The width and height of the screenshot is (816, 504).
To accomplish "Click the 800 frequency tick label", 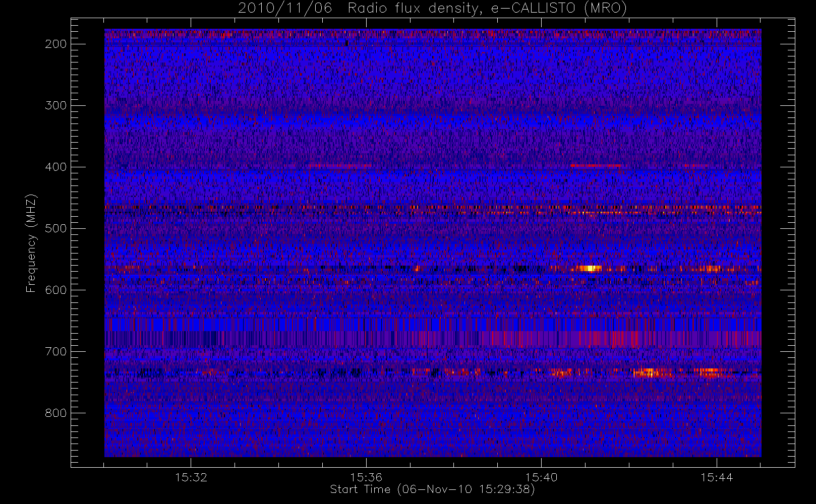I will [x=56, y=413].
